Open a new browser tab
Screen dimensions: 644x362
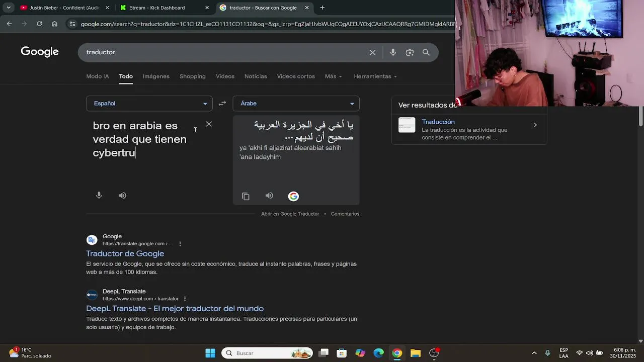coord(323,8)
